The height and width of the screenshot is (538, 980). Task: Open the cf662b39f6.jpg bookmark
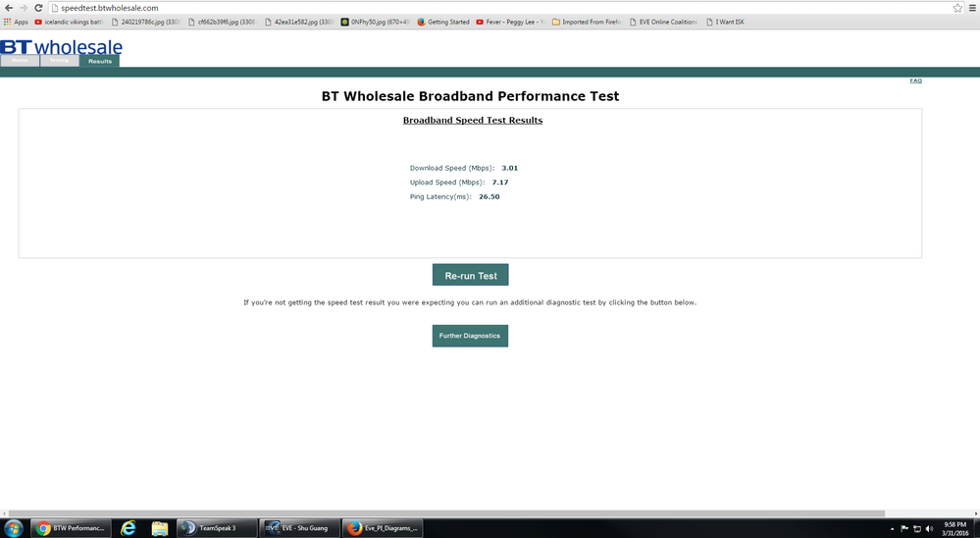pyautogui.click(x=222, y=22)
